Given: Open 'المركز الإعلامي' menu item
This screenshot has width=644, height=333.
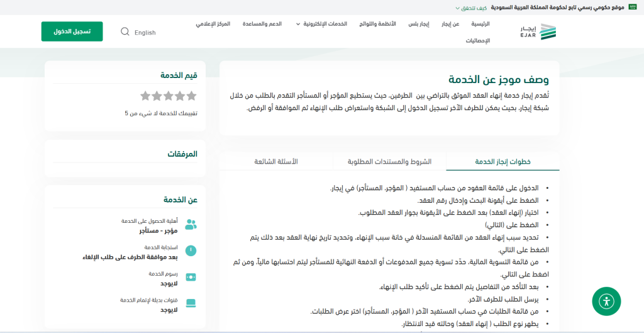Looking at the screenshot, I should [x=213, y=24].
